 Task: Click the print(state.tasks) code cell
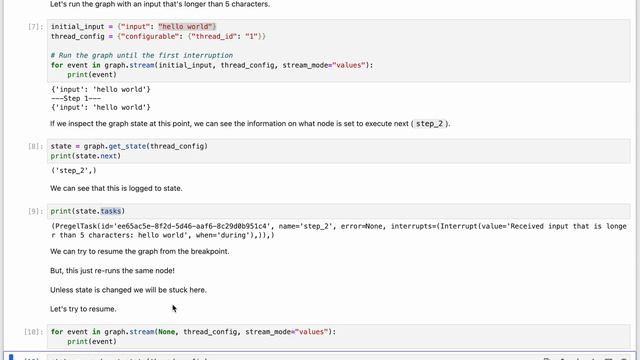(x=338, y=211)
